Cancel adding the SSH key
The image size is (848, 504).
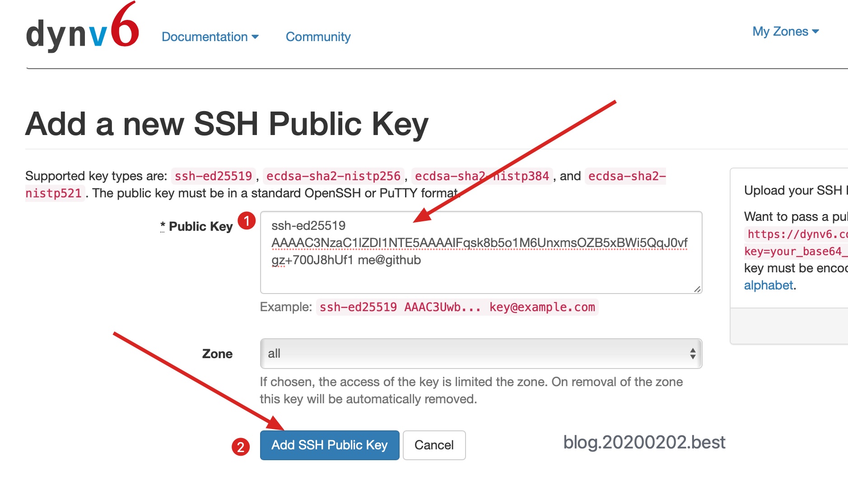[x=433, y=445]
